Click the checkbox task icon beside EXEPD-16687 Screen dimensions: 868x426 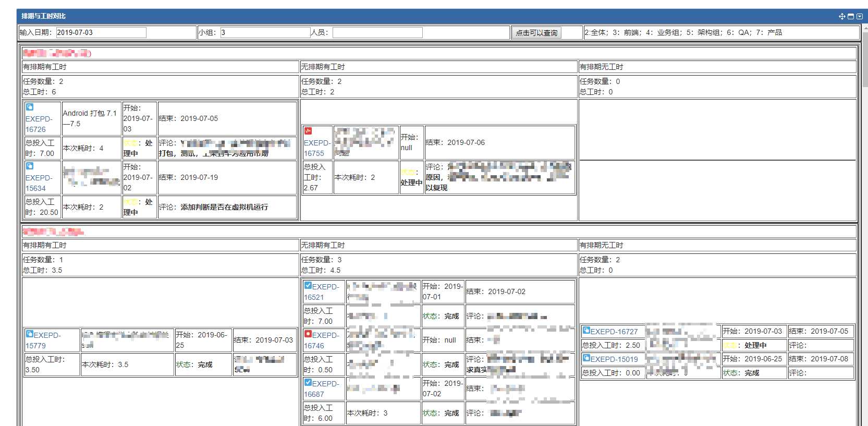point(308,382)
